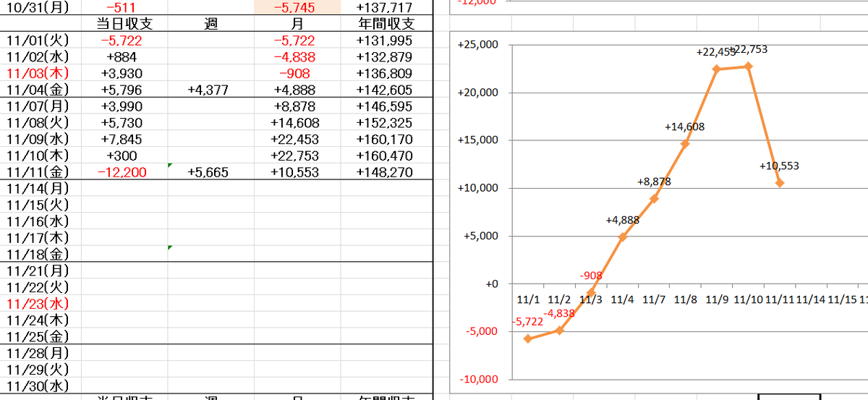This screenshot has width=868, height=400.
Task: Select the daily balance cell +5,730
Action: click(x=124, y=123)
